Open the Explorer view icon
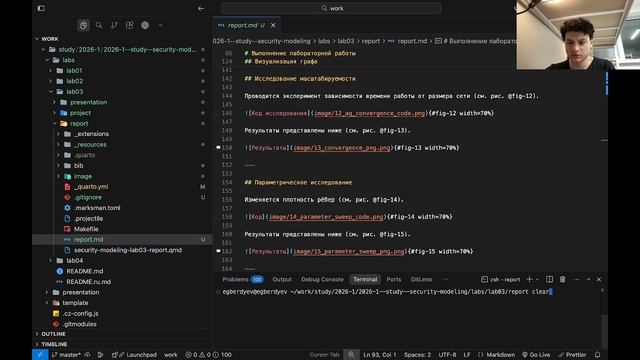This screenshot has height=360, width=640. [83, 25]
